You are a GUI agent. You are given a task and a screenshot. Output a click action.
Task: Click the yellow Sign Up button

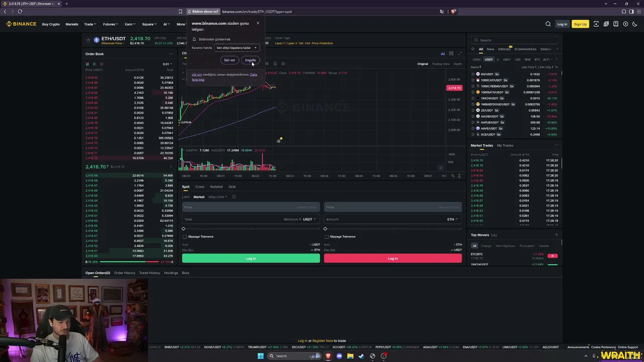580,24
